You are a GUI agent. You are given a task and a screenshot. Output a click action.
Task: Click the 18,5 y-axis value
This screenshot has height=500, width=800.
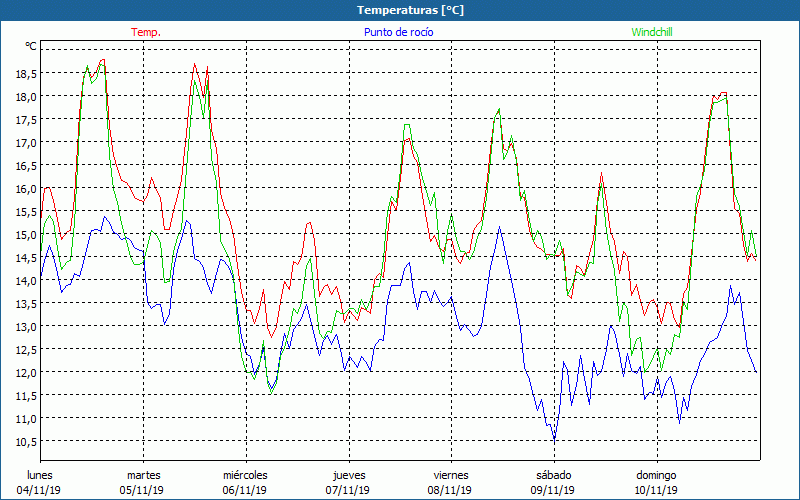pos(26,74)
